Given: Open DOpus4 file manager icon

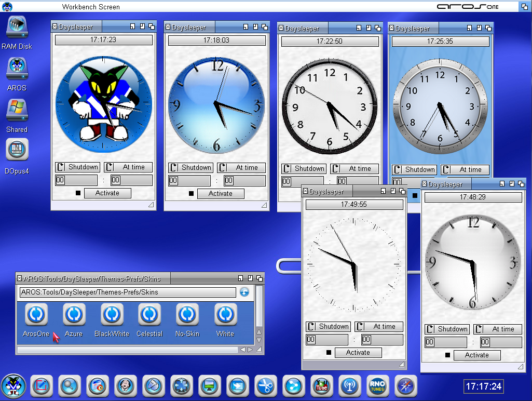Looking at the screenshot, I should [17, 150].
